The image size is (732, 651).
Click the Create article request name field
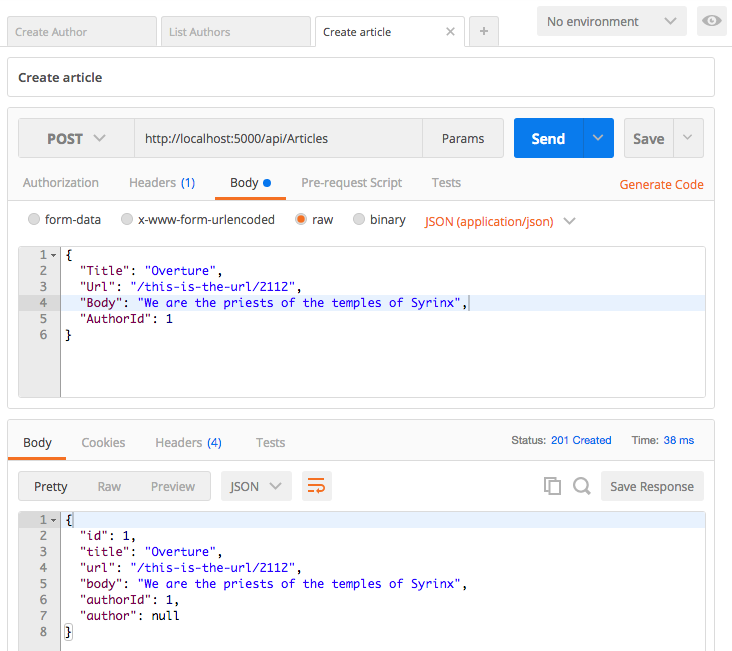point(361,77)
